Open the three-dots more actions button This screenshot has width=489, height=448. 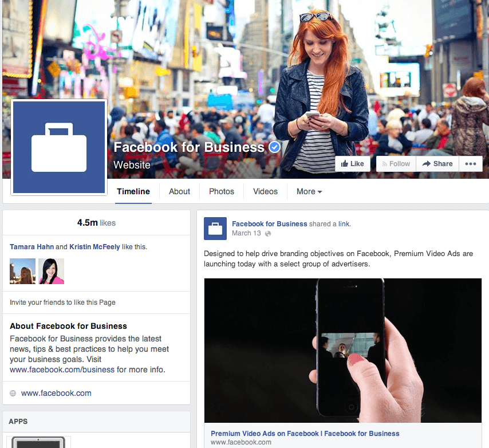[x=470, y=164]
